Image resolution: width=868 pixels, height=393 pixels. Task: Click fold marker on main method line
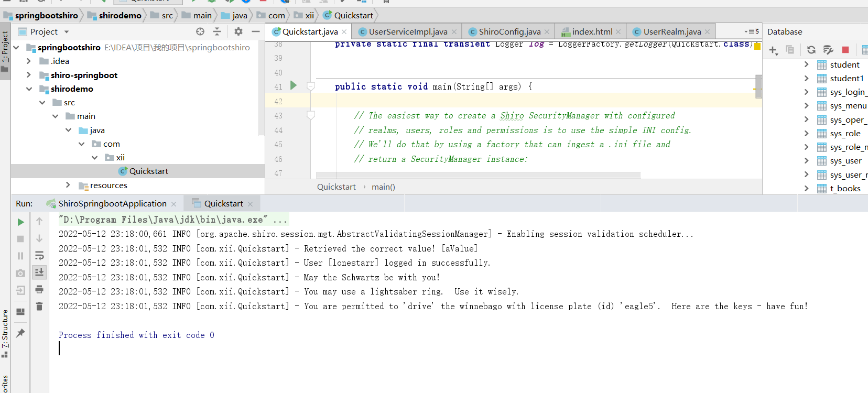(311, 86)
